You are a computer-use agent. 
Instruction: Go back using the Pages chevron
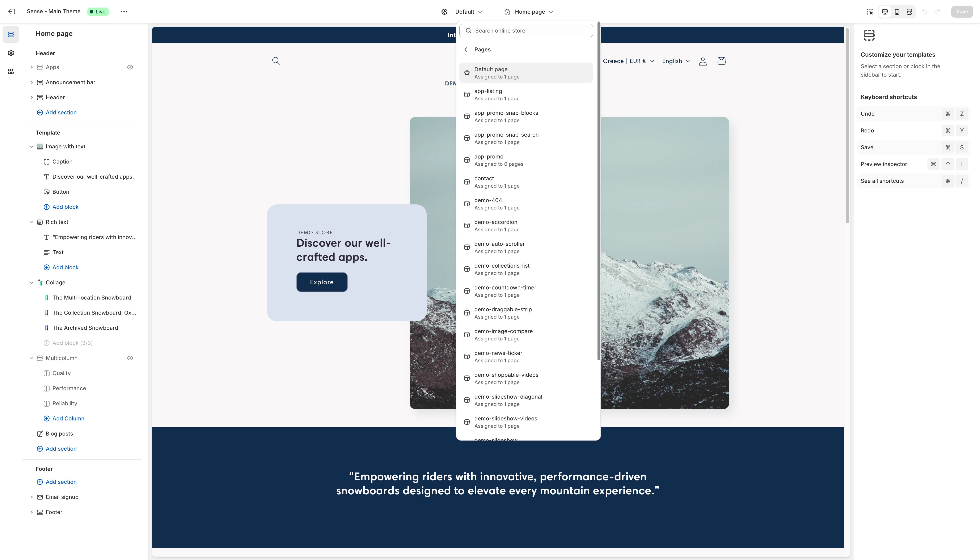tap(466, 50)
